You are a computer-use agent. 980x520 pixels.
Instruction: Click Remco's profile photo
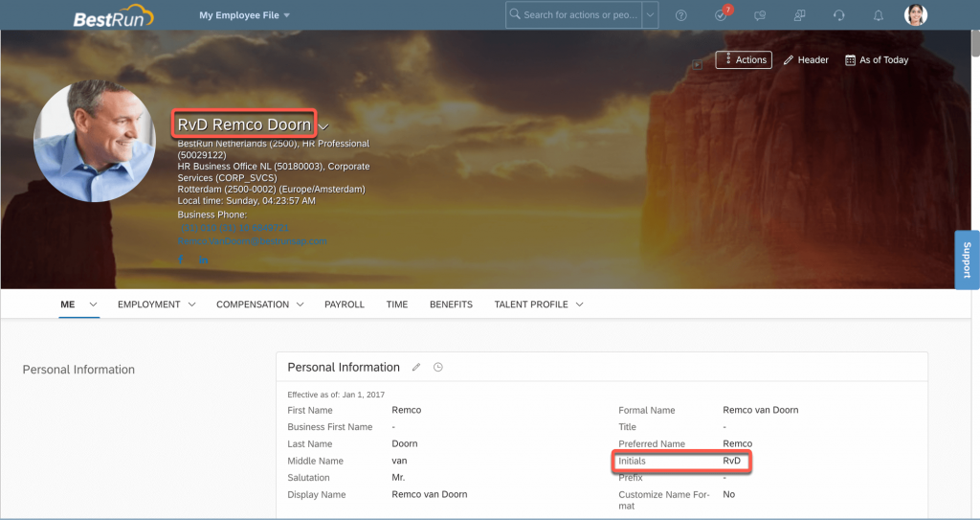coord(95,141)
